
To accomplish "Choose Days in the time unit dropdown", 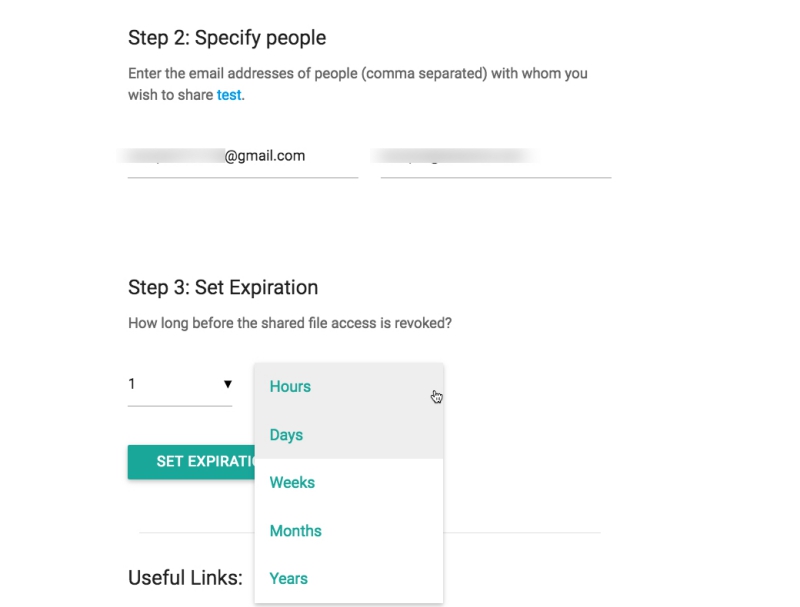I will (x=286, y=435).
